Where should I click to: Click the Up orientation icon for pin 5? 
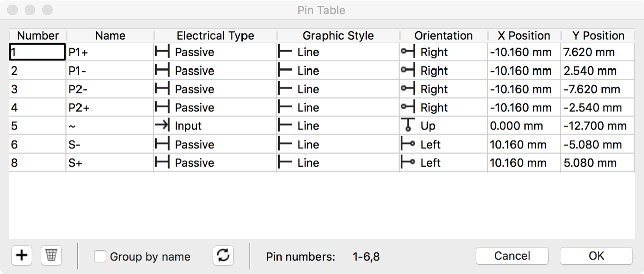[x=408, y=126]
